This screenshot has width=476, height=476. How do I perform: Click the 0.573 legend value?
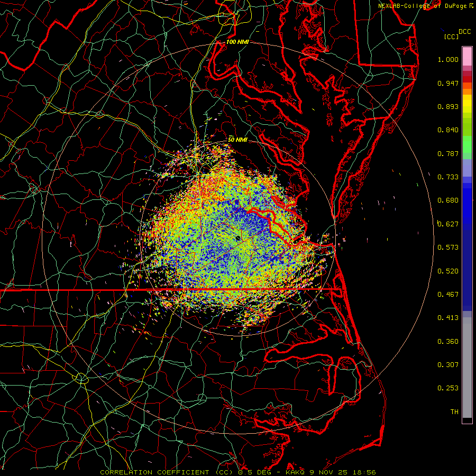point(448,248)
